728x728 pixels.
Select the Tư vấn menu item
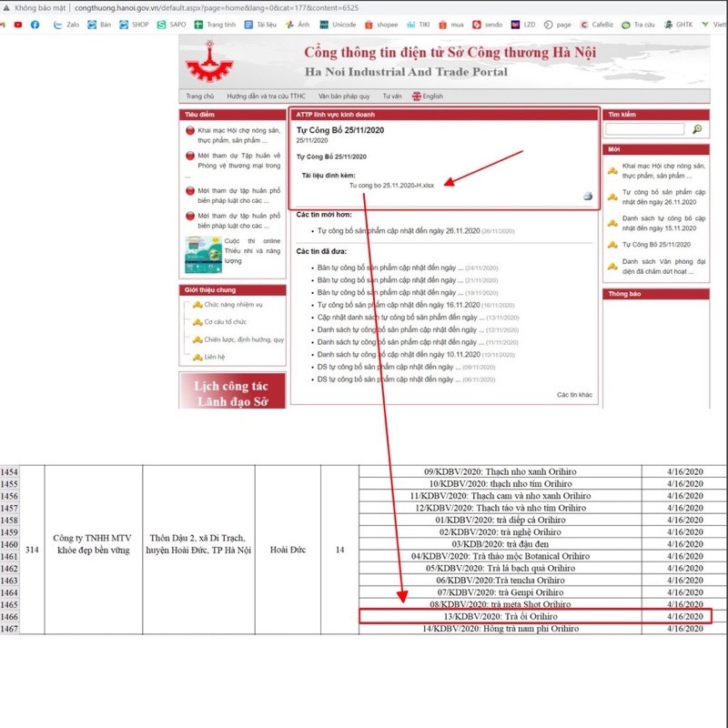pyautogui.click(x=391, y=96)
